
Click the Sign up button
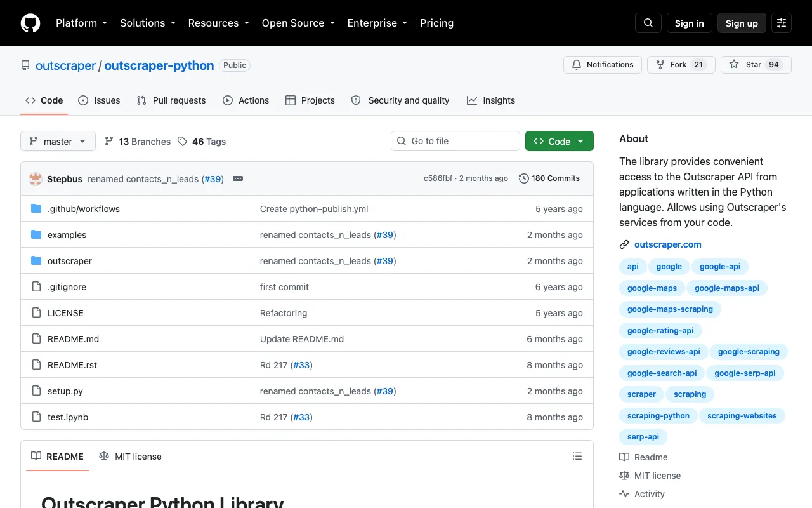click(742, 23)
